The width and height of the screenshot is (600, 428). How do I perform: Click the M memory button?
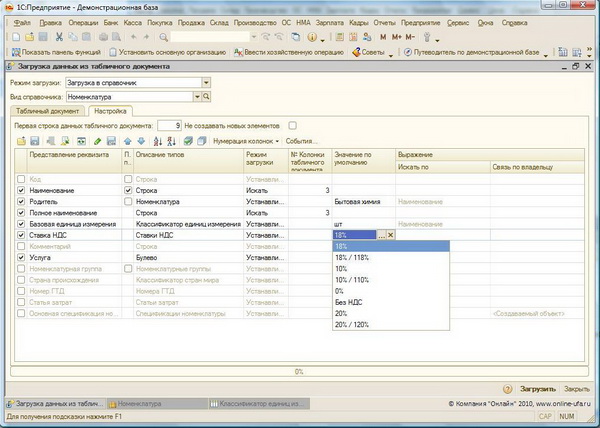(383, 37)
